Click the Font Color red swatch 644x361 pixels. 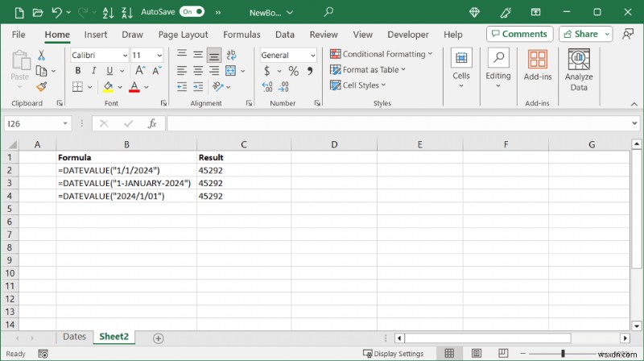pos(134,87)
